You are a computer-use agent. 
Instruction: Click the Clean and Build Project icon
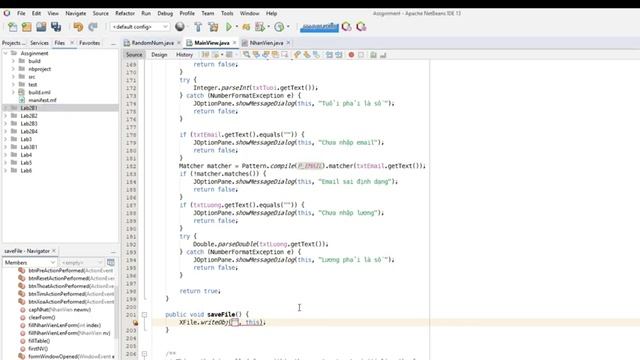click(213, 27)
